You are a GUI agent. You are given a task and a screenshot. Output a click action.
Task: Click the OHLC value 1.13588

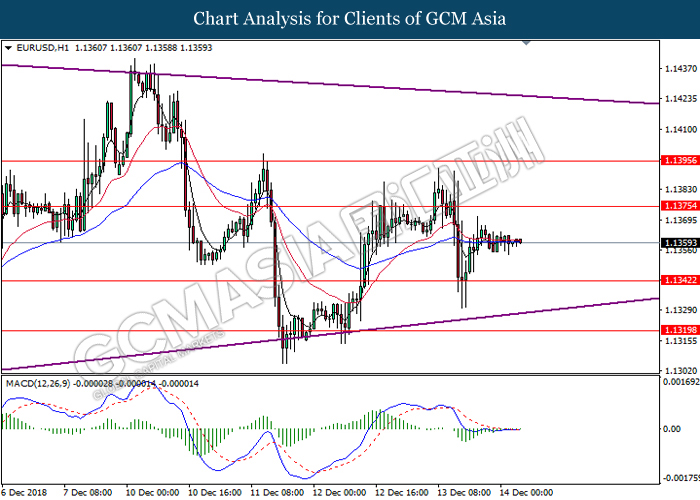(x=161, y=48)
